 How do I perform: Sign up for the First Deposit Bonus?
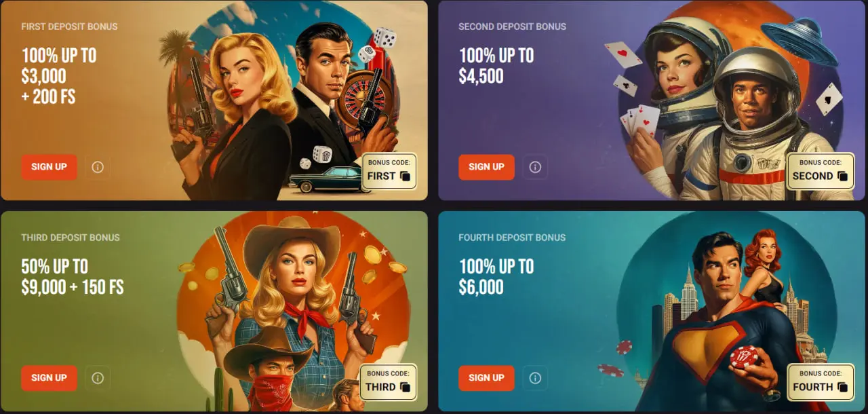pos(49,167)
